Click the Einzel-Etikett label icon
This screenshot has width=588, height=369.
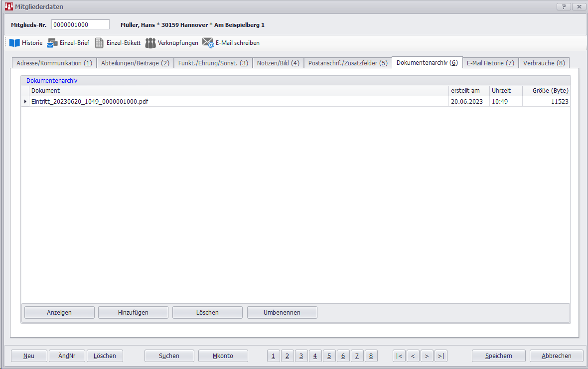99,43
